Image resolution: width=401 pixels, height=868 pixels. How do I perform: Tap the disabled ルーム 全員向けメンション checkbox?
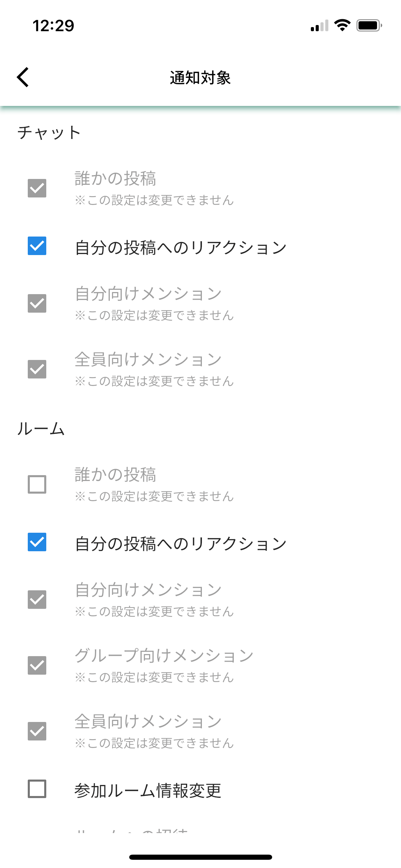tap(37, 731)
